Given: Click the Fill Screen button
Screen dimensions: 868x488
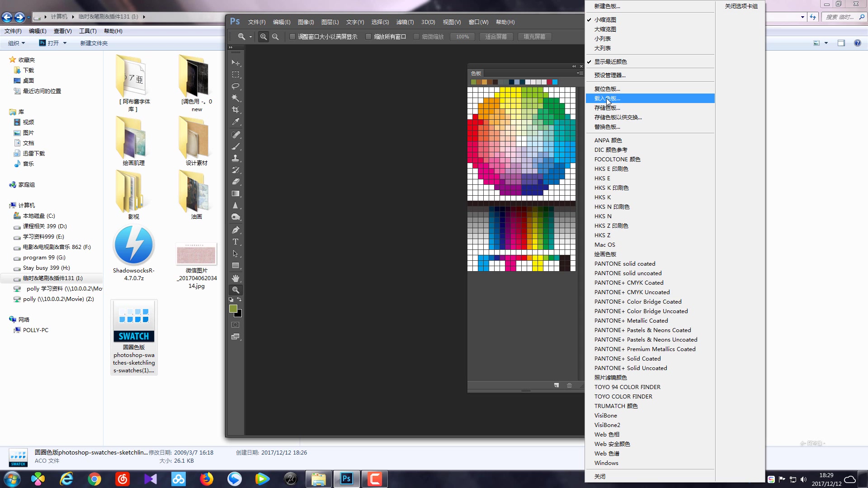Looking at the screenshot, I should pos(534,37).
